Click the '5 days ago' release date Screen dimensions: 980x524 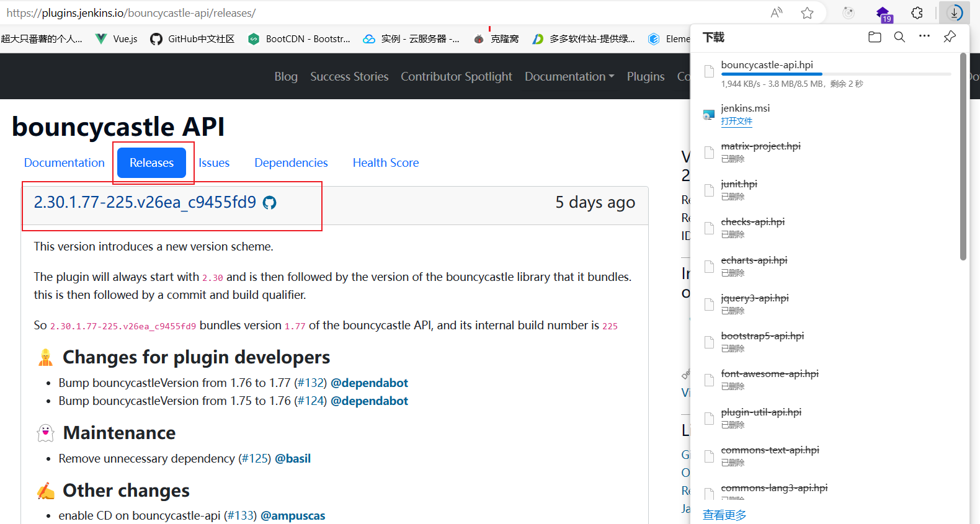[595, 202]
